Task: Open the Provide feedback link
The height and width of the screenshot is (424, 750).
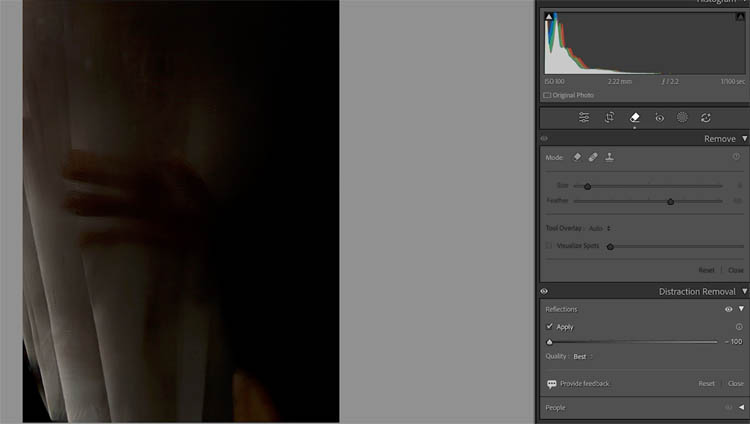Action: (x=585, y=384)
